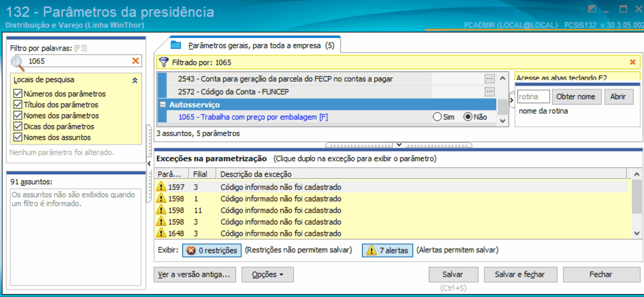
Task: Click parameter '1065 - Trabalha com preço por embalagem [F]'
Action: (x=253, y=117)
